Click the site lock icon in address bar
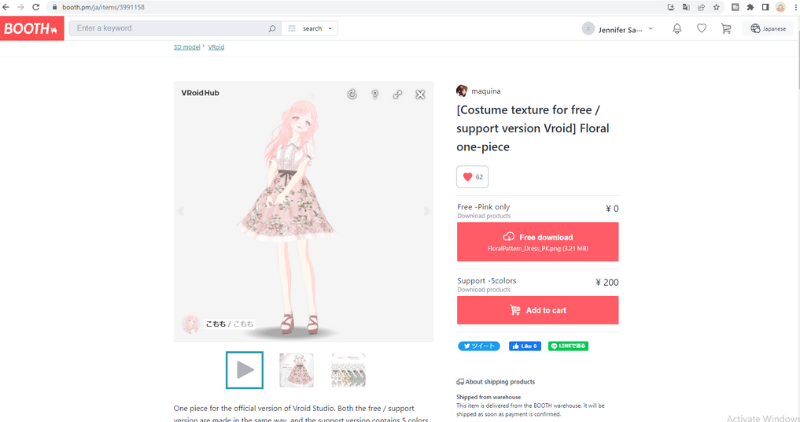Image resolution: width=800 pixels, height=422 pixels. 55,7
